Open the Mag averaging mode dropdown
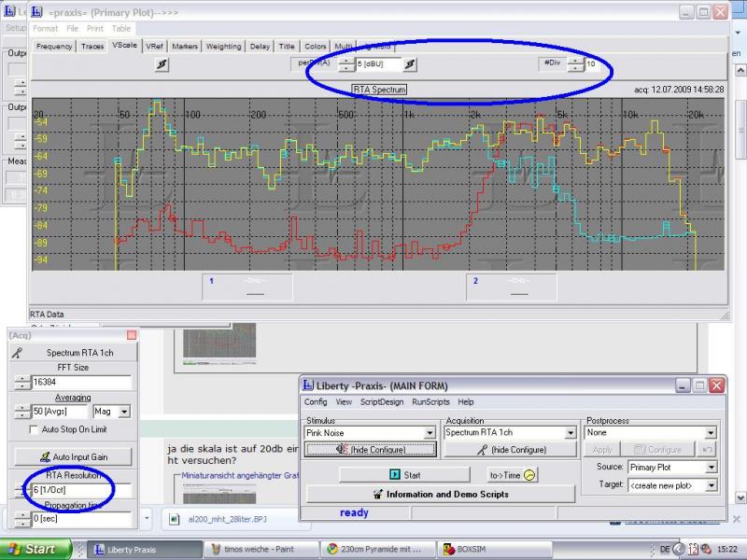Viewport: 747px width, 560px height. [x=124, y=411]
